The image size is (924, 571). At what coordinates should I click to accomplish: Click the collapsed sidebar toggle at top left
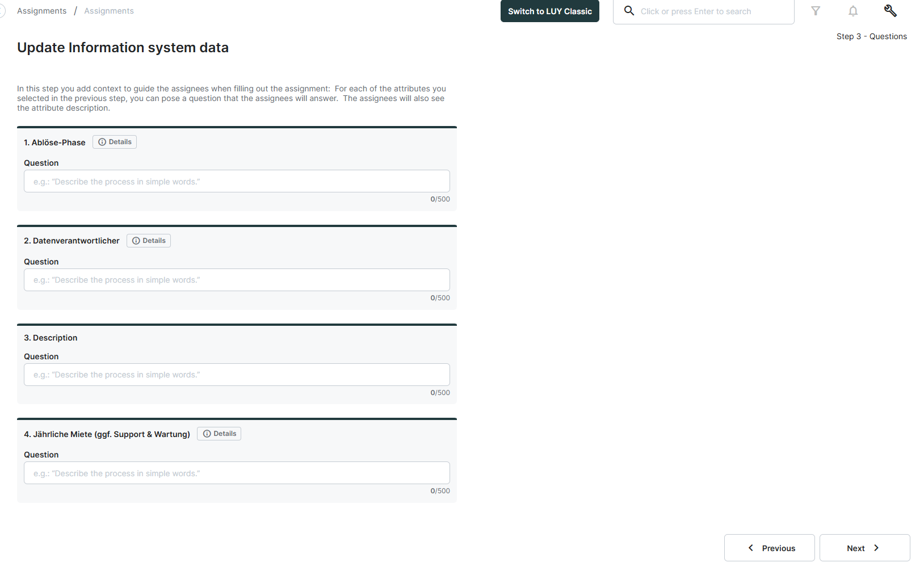point(2,11)
